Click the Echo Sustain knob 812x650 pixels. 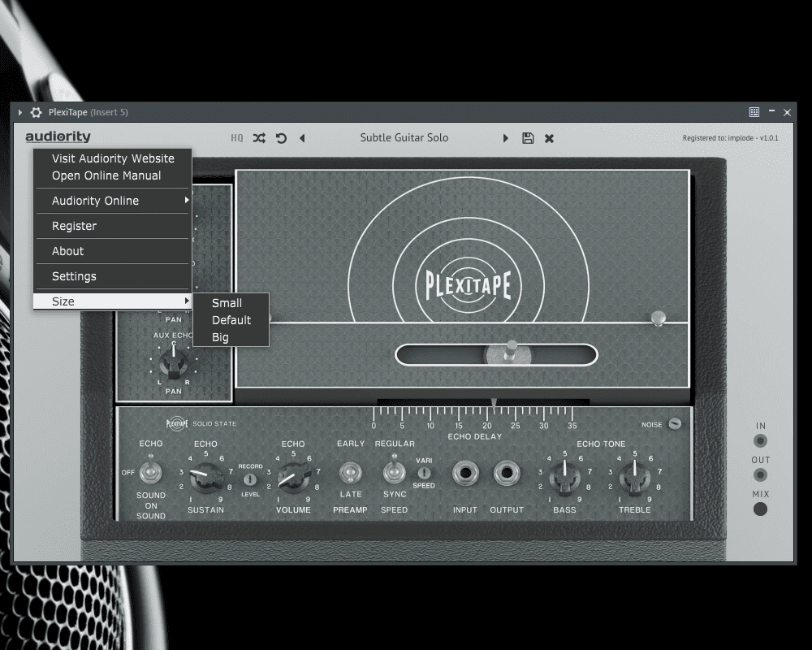[x=206, y=477]
